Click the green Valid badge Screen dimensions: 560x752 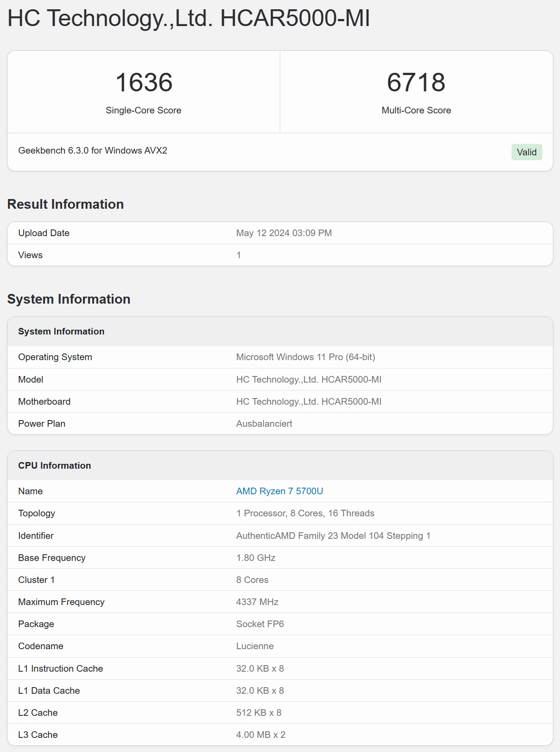526,152
